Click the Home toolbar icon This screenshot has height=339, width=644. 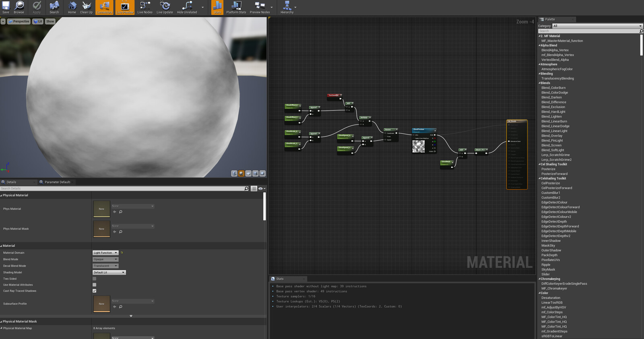(72, 7)
